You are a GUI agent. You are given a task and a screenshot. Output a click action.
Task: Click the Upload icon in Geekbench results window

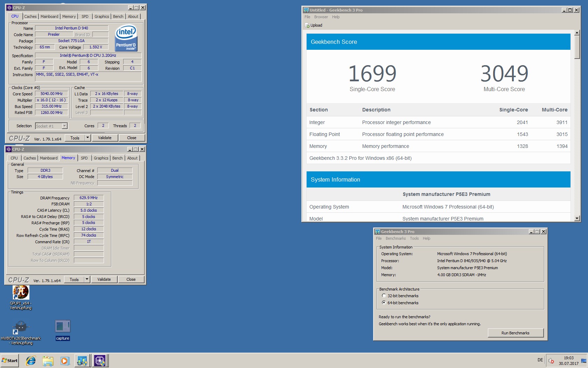point(307,25)
